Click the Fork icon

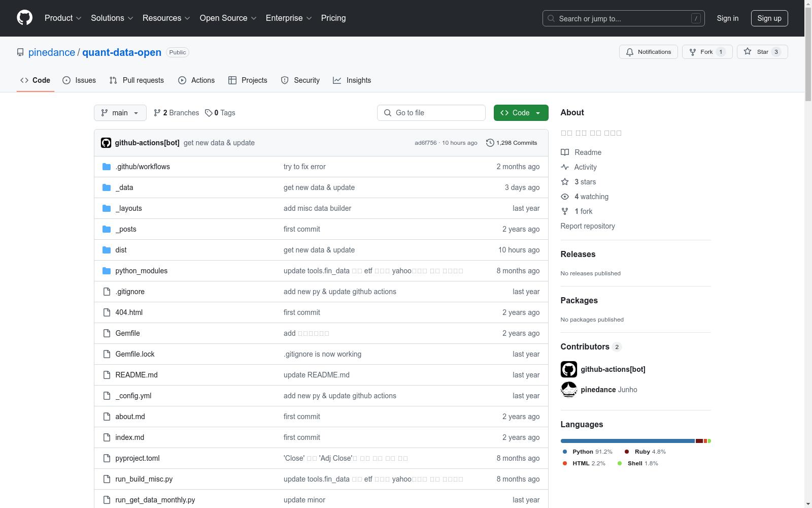coord(693,52)
